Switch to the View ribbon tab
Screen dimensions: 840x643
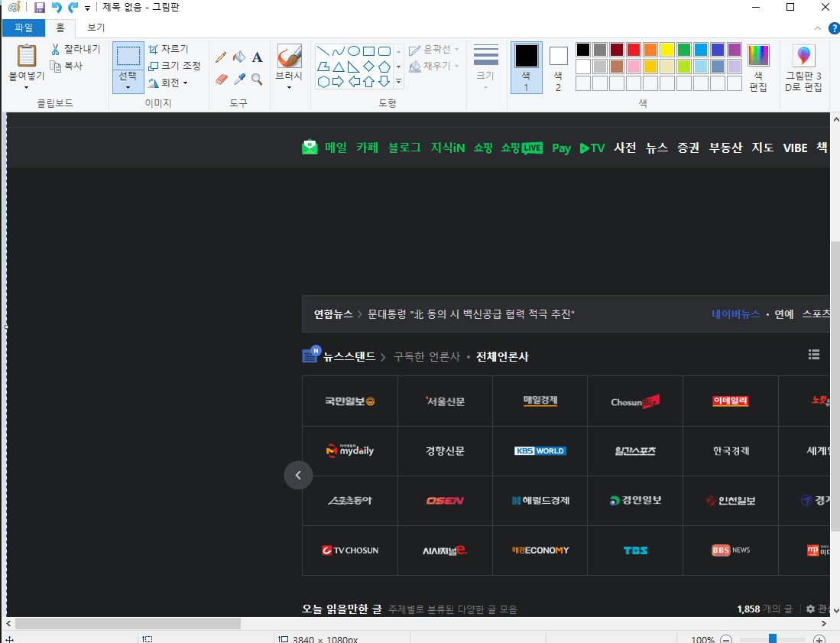(95, 26)
